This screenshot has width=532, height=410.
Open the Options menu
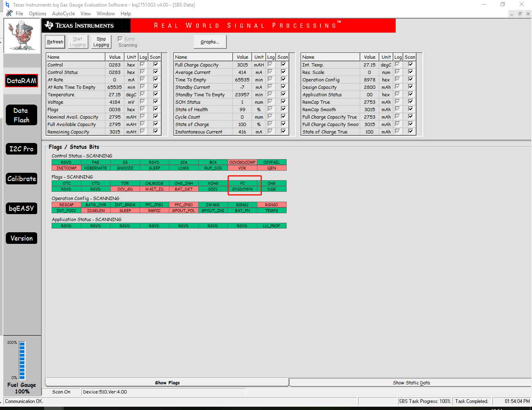pos(38,14)
